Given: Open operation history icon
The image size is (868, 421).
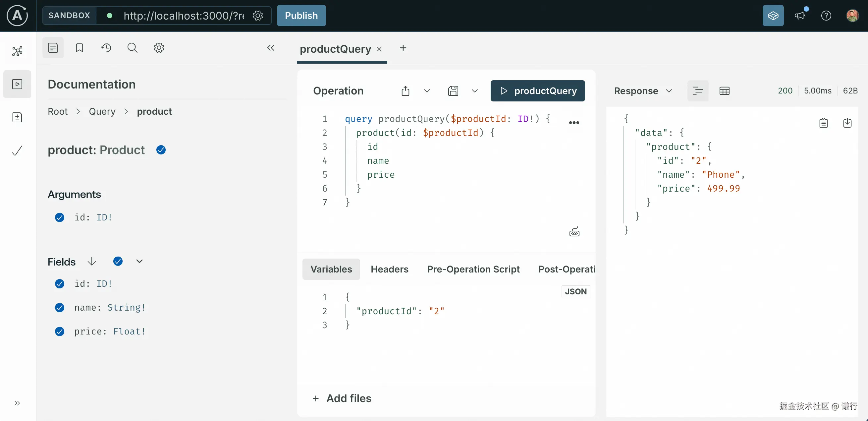Looking at the screenshot, I should click(x=106, y=48).
